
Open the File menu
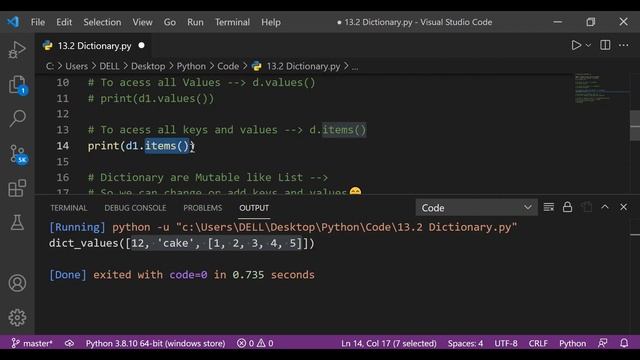point(38,22)
